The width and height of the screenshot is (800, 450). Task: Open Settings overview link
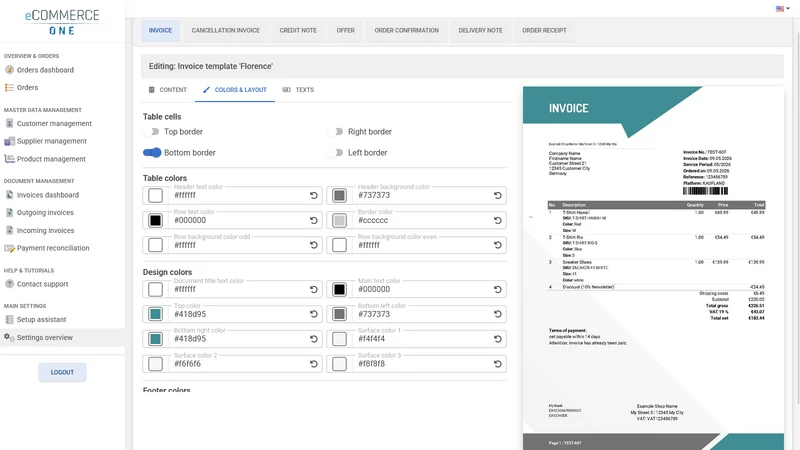point(45,338)
